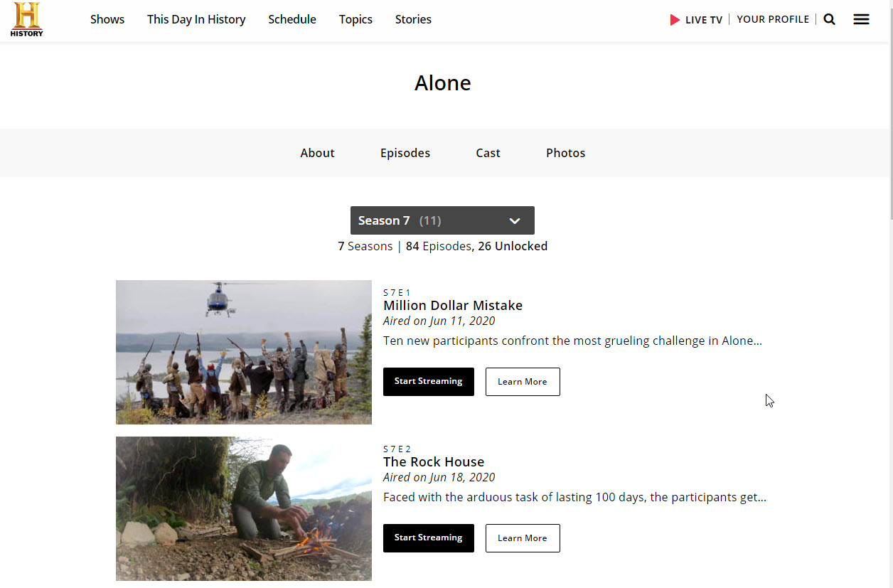893x588 pixels.
Task: Open The Rock House thumbnail
Action: 244,508
